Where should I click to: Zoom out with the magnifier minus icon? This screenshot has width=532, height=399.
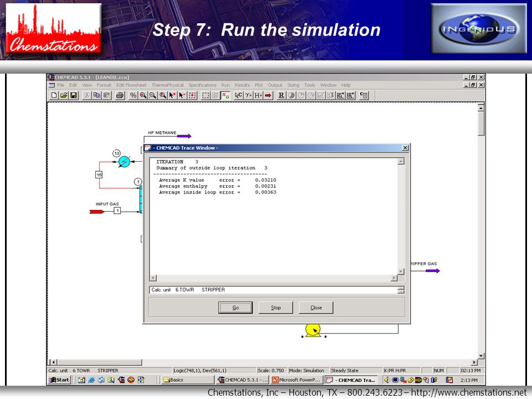coord(153,95)
